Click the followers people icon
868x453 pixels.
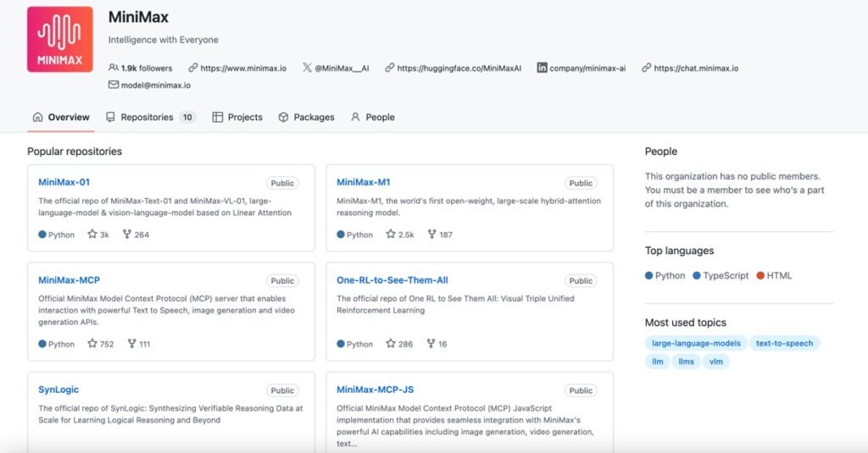[114, 68]
